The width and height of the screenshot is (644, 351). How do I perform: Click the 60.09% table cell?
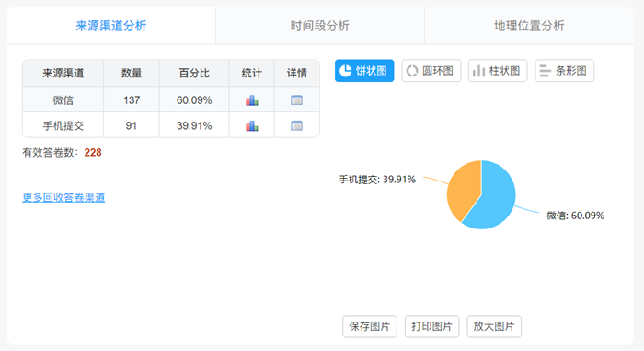tap(194, 100)
